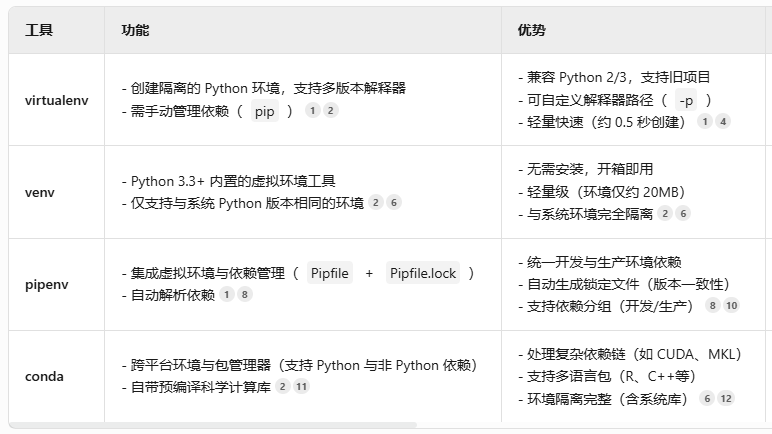This screenshot has height=434, width=772.
Task: Click the 优势 column header
Action: [x=532, y=30]
